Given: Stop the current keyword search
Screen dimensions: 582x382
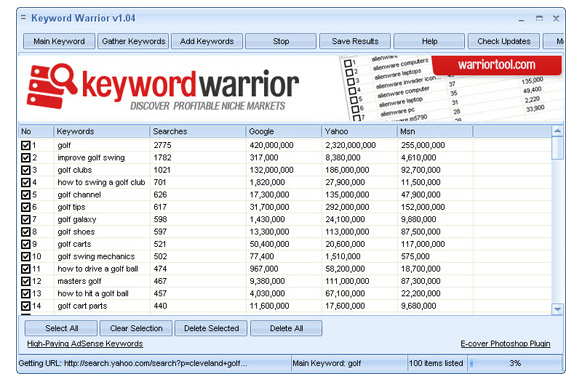Looking at the screenshot, I should [x=281, y=41].
